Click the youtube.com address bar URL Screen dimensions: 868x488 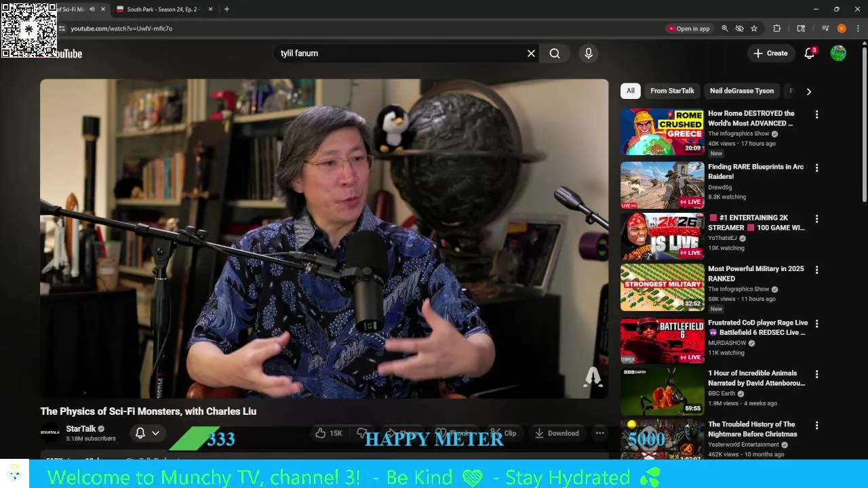pos(121,28)
